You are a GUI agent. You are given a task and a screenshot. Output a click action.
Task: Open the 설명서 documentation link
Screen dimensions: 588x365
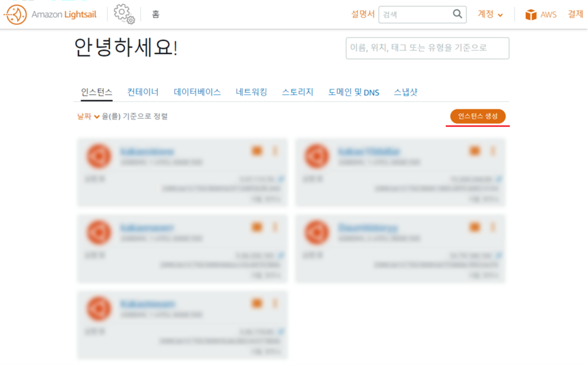pyautogui.click(x=363, y=14)
